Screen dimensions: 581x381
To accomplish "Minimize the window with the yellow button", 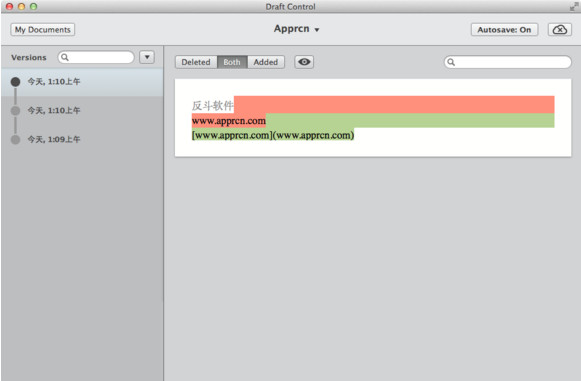I will click(x=21, y=6).
